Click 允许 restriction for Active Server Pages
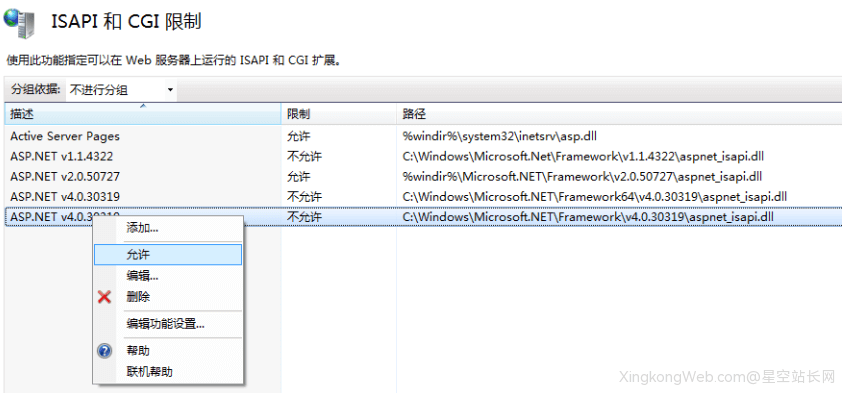The height and width of the screenshot is (393, 843). pyautogui.click(x=299, y=137)
